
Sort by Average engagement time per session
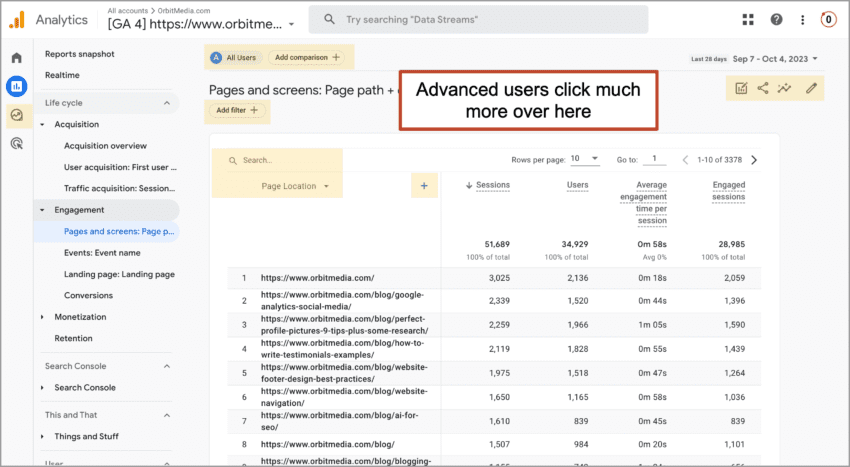(643, 203)
